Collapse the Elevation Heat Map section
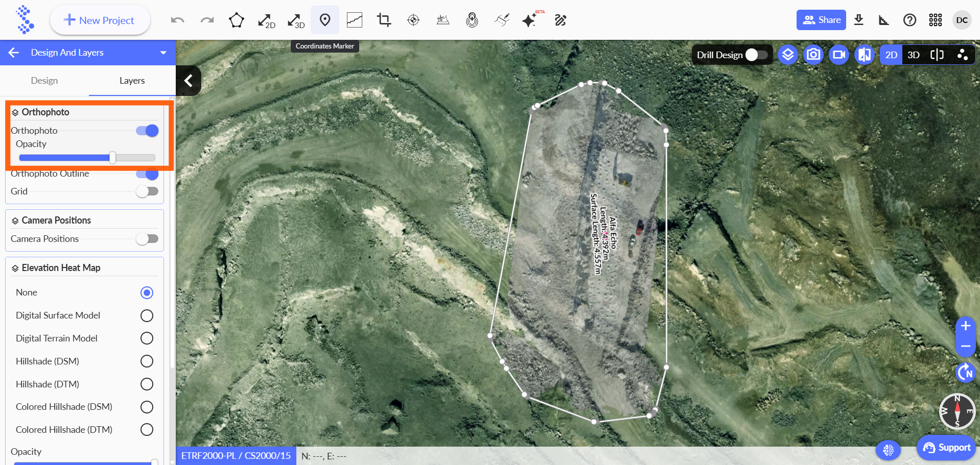Viewport: 980px width, 465px height. tap(15, 268)
